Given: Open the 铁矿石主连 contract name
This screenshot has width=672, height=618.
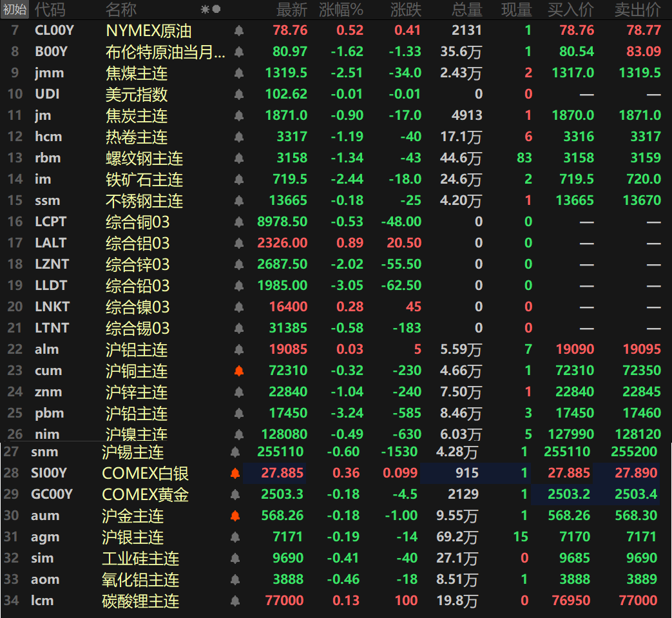Looking at the screenshot, I should 144,180.
